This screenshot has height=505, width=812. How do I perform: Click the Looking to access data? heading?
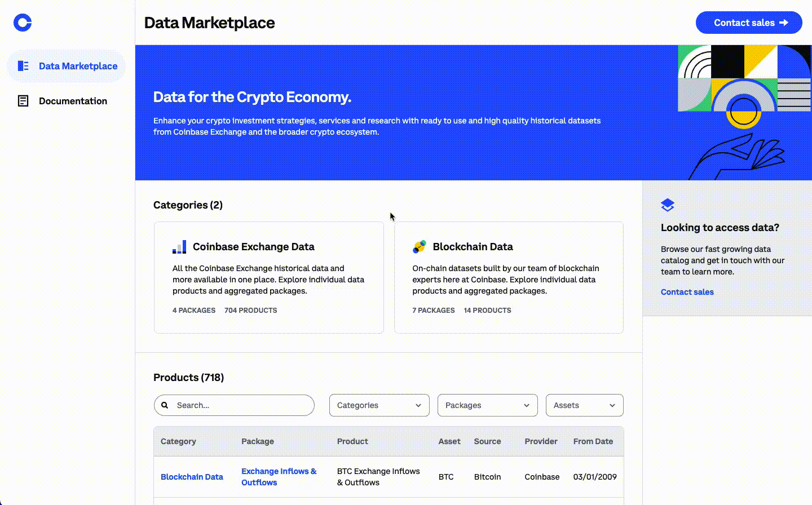click(x=720, y=228)
